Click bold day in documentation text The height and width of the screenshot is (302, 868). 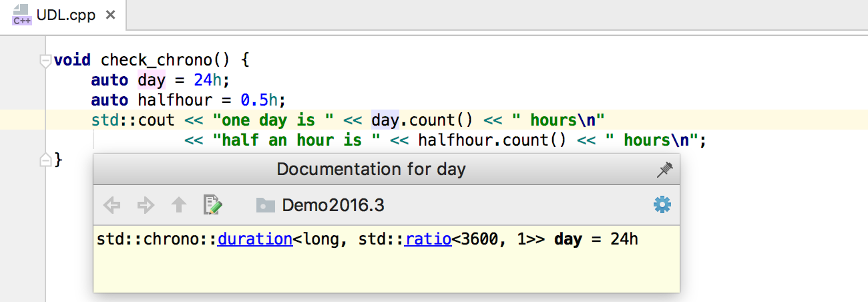[568, 239]
